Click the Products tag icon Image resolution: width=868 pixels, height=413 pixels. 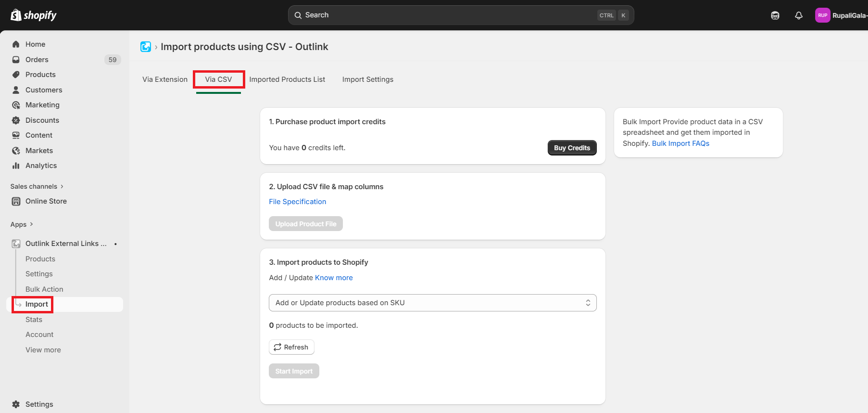tap(16, 75)
